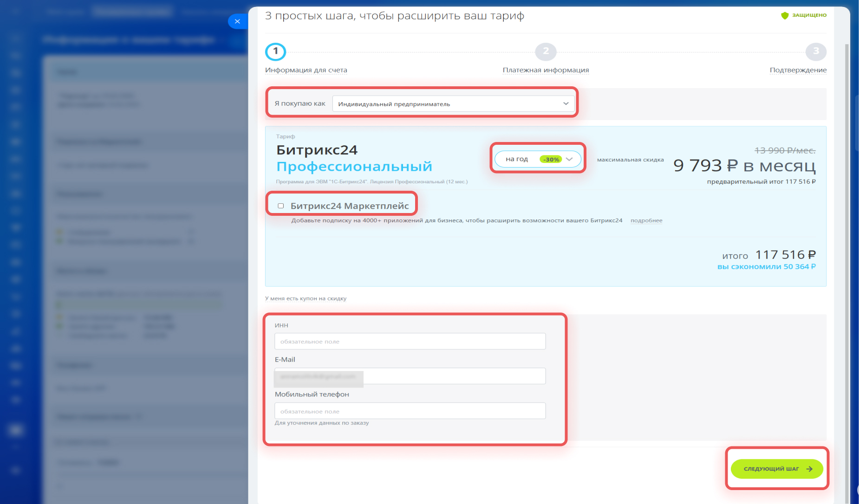Click the "Информация для счета" step label
The image size is (859, 504).
(x=306, y=70)
